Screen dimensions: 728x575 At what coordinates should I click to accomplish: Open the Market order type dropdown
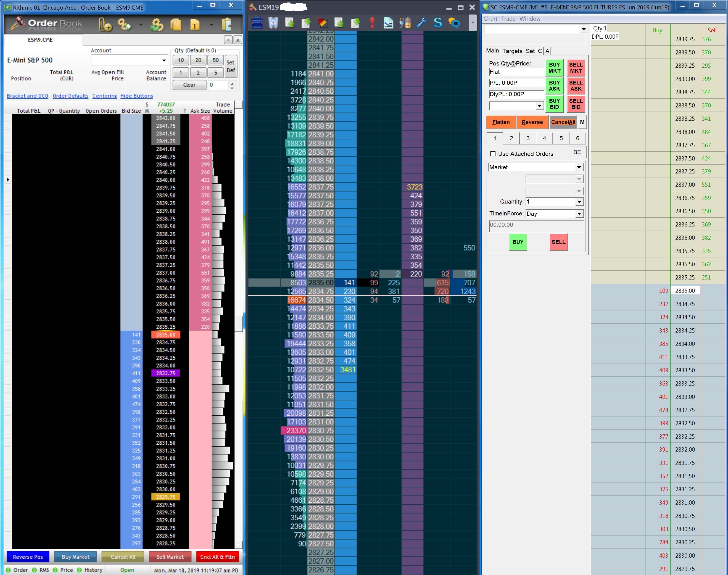point(579,167)
